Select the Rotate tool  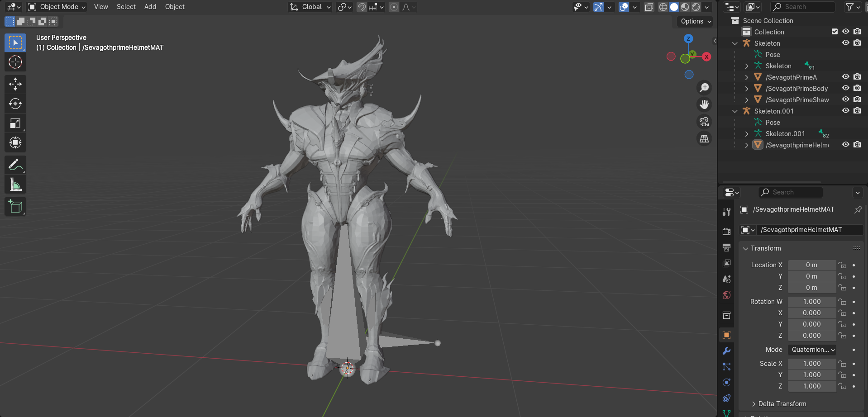(15, 104)
